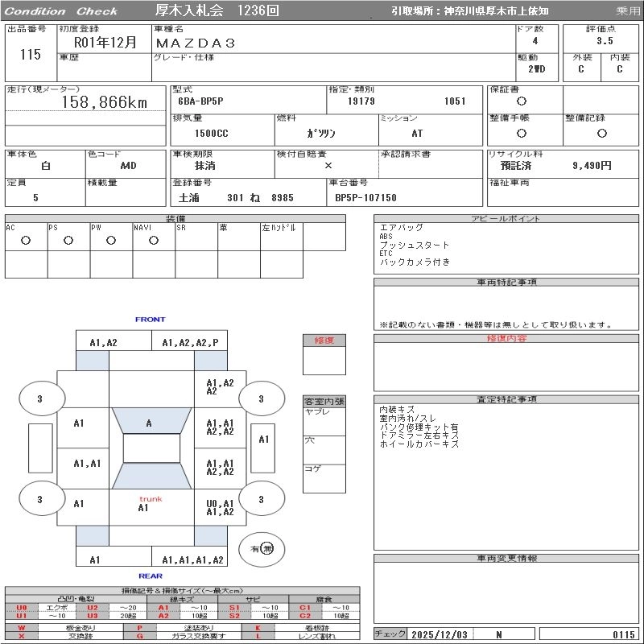Viewport: 644px width, 644px height.
Task: Select the windshield panel marked A
Action: (149, 423)
